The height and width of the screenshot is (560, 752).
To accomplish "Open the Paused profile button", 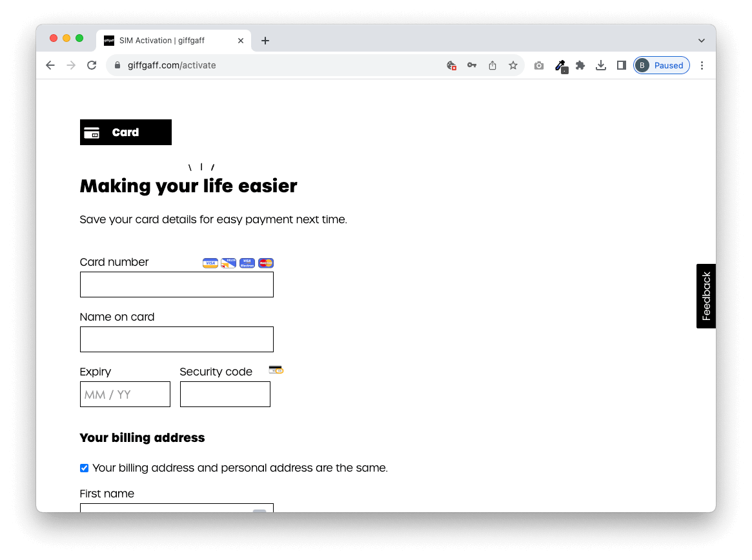I will click(x=662, y=65).
